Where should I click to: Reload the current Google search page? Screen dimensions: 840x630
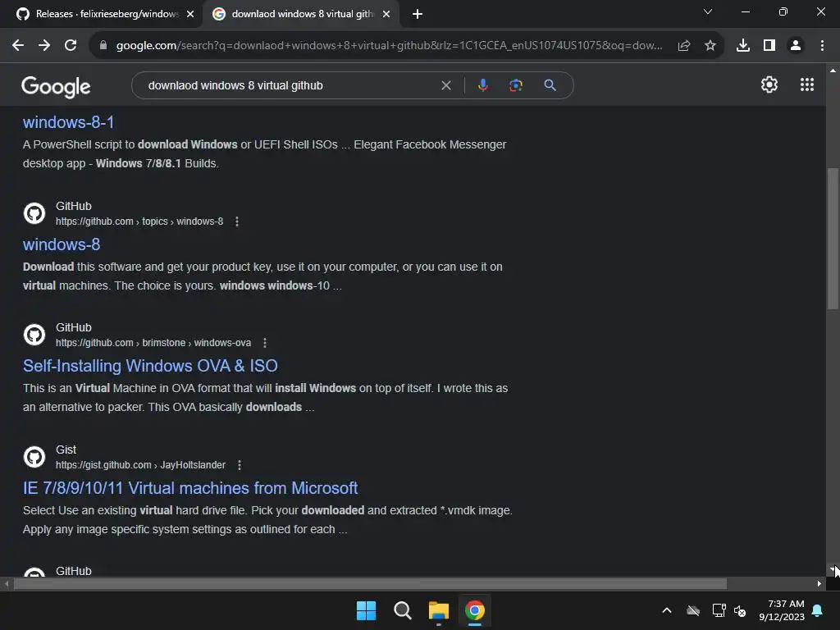[71, 46]
